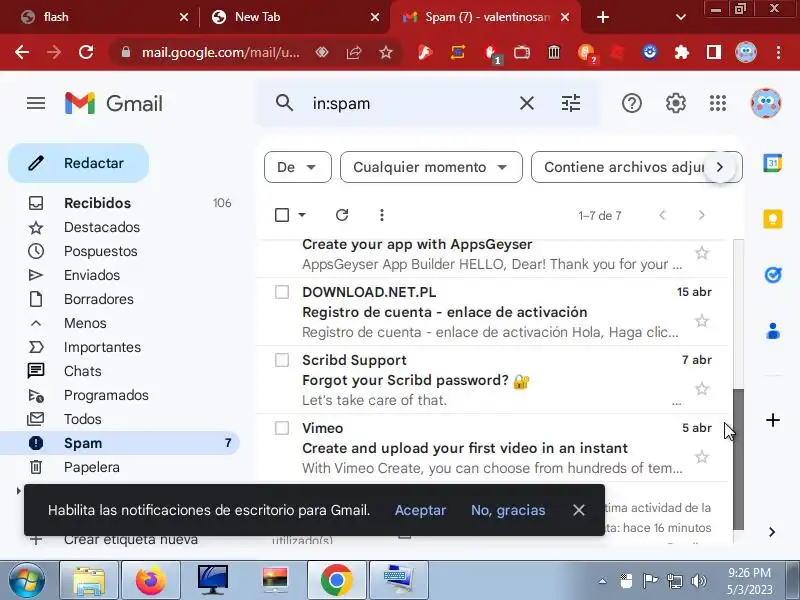Open the Chrome three-dot menu
This screenshot has width=800, height=600.
pyautogui.click(x=778, y=52)
